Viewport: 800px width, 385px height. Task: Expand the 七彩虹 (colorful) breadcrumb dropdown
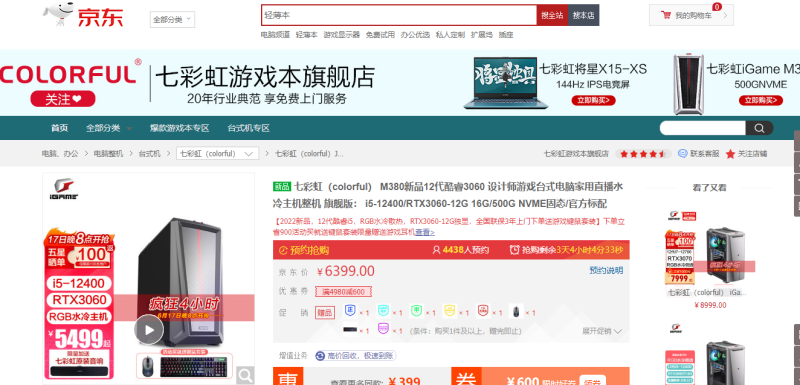[217, 153]
